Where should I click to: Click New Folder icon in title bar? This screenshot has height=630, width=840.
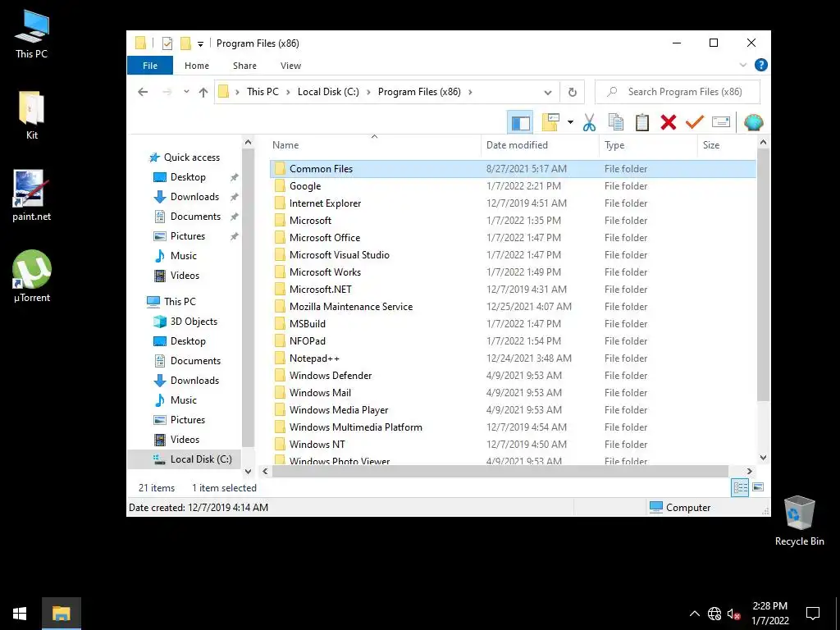(x=185, y=43)
